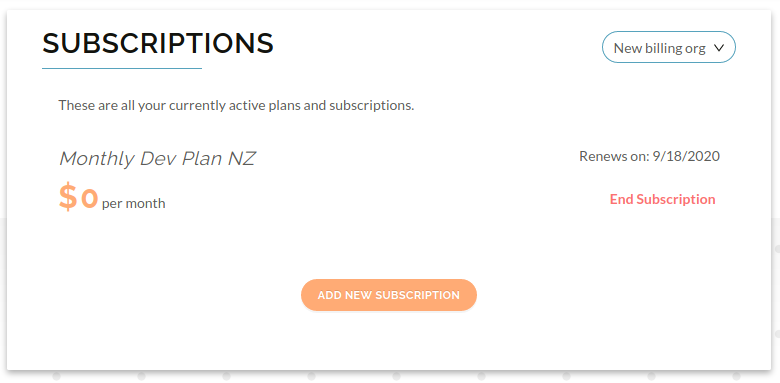Open the New billing org dropdown

(x=669, y=47)
